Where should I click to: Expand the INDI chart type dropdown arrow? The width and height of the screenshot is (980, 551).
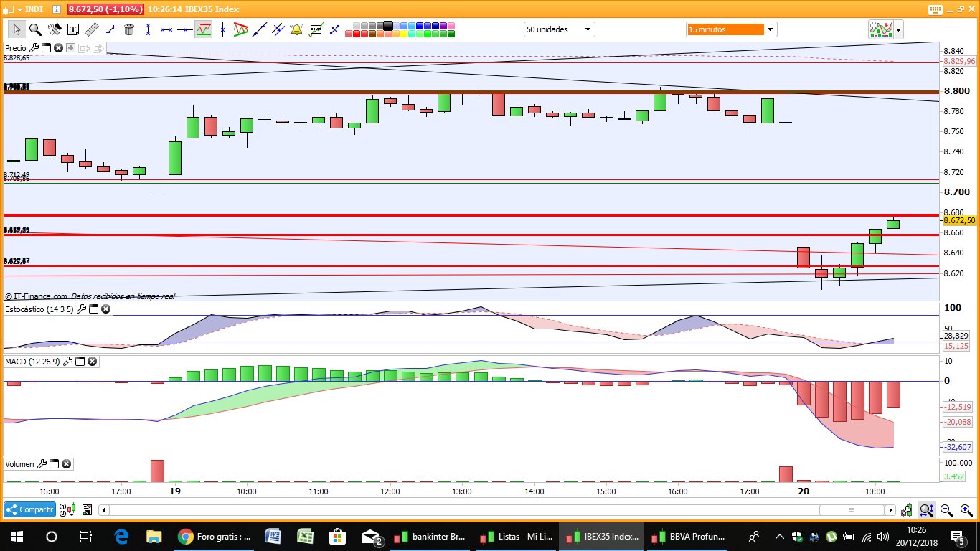tap(19, 9)
